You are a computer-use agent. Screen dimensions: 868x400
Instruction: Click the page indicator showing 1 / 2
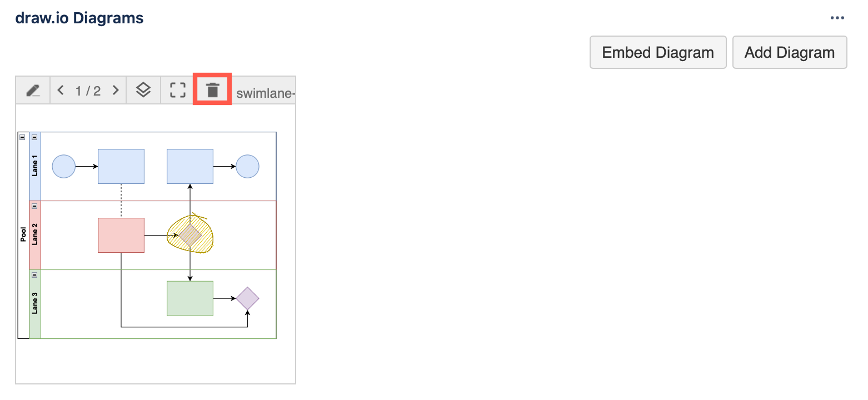click(x=88, y=89)
